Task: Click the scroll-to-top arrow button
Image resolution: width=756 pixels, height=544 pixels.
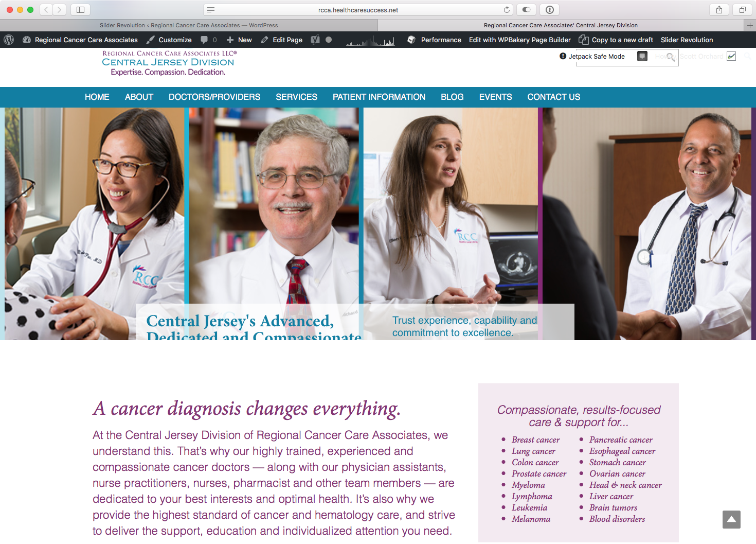Action: pos(731,519)
